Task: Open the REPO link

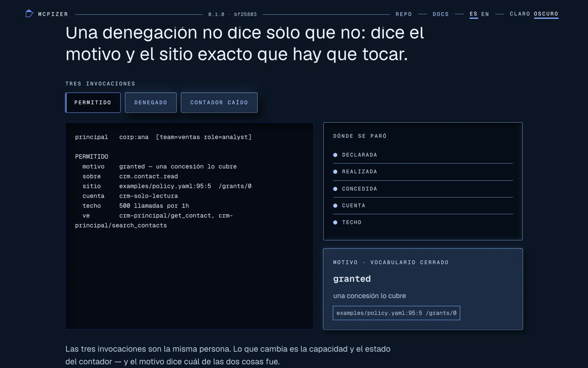Action: [404, 14]
